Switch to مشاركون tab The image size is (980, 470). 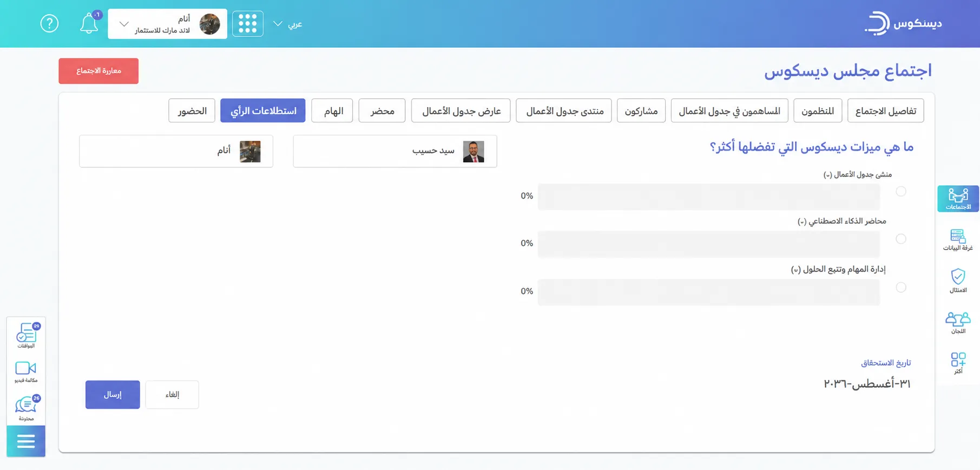(641, 110)
